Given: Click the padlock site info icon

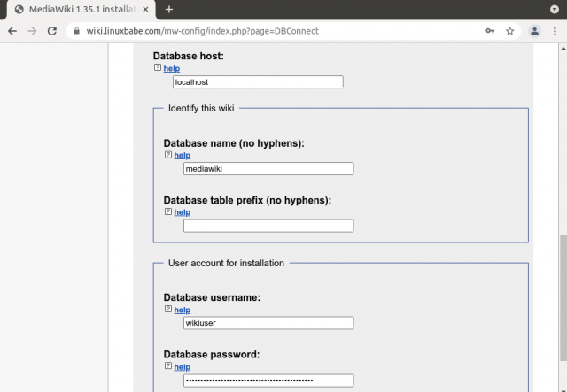Looking at the screenshot, I should tap(77, 30).
